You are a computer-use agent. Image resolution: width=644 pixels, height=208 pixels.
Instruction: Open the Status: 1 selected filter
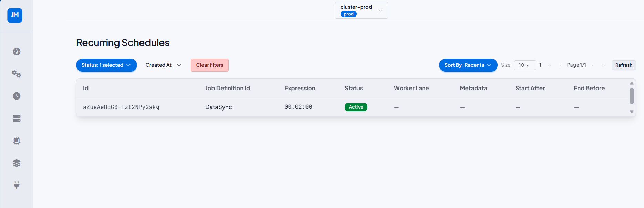[106, 65]
